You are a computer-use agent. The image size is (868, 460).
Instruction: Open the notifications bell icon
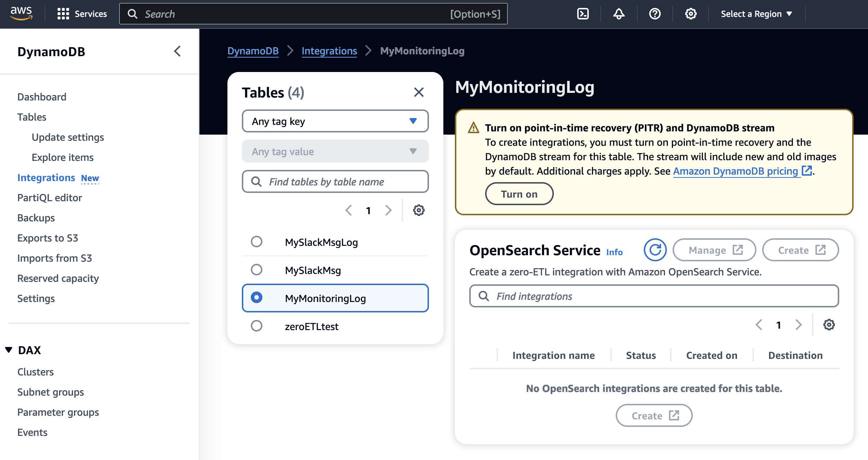(x=619, y=14)
